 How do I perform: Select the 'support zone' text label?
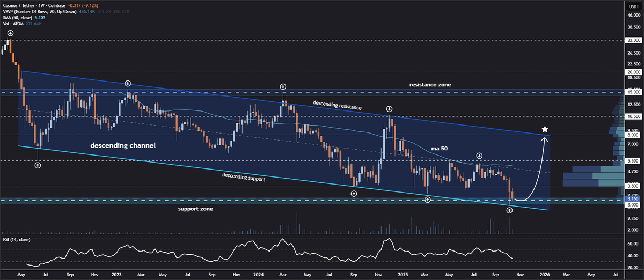tap(195, 208)
